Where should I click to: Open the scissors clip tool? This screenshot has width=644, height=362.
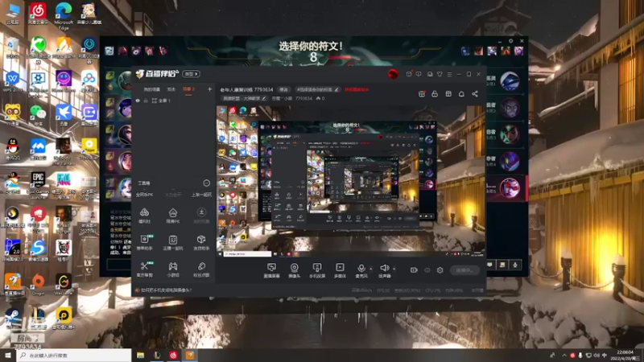[145, 269]
